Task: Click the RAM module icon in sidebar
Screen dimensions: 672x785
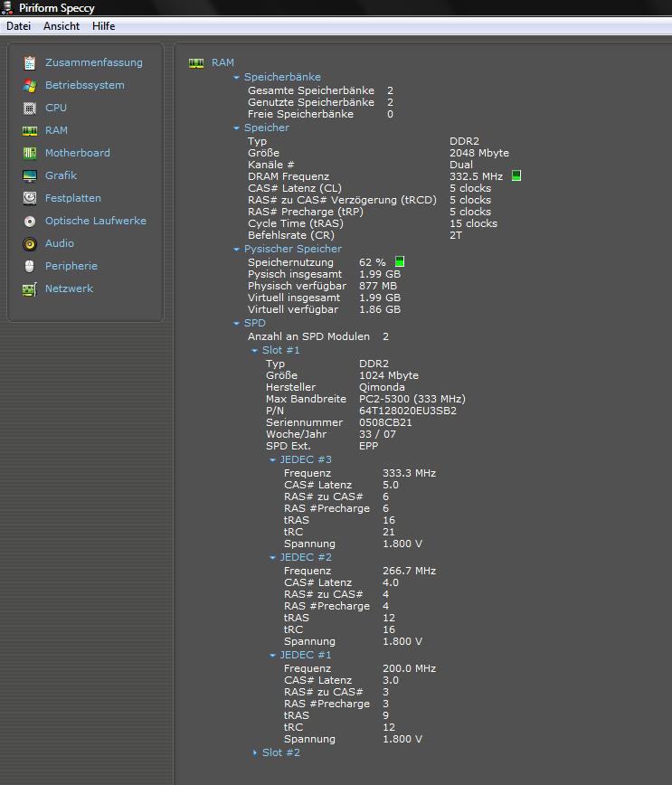Action: pyautogui.click(x=30, y=130)
